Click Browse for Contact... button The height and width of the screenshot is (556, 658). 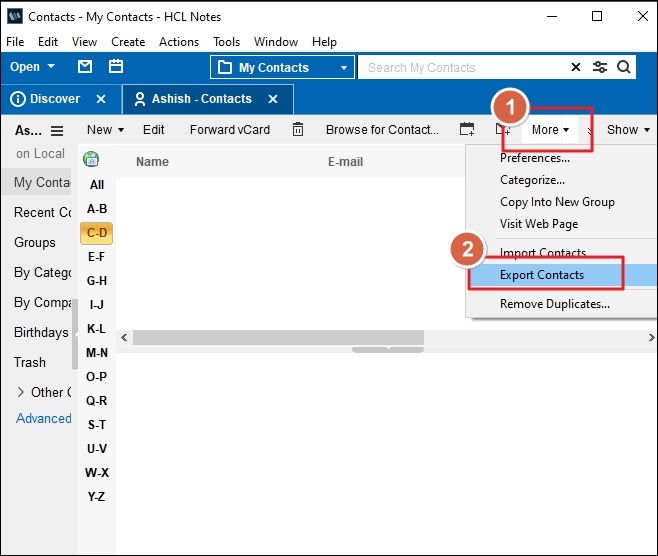click(382, 130)
